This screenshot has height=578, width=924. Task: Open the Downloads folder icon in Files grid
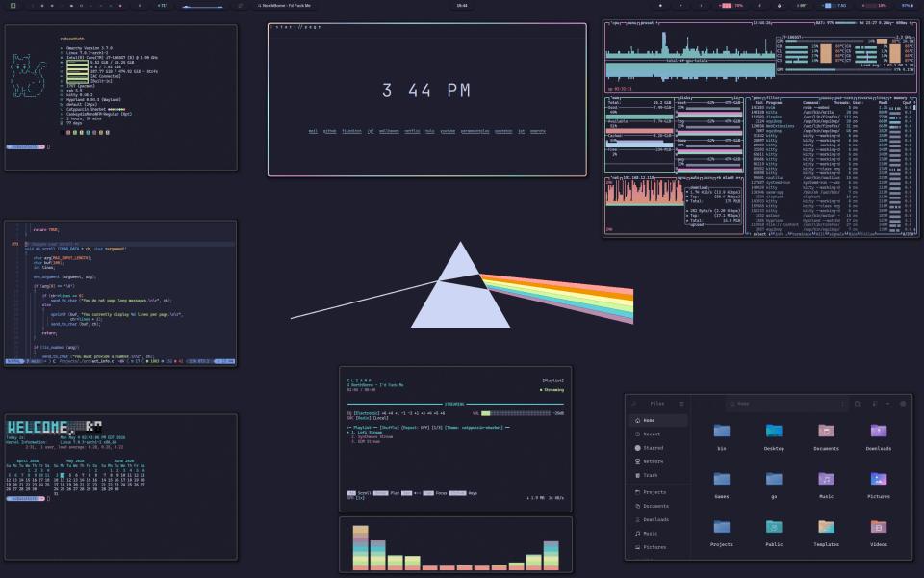click(878, 432)
